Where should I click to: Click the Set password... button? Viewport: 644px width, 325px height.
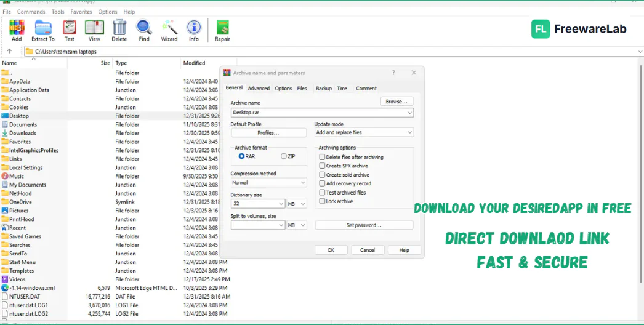364,225
